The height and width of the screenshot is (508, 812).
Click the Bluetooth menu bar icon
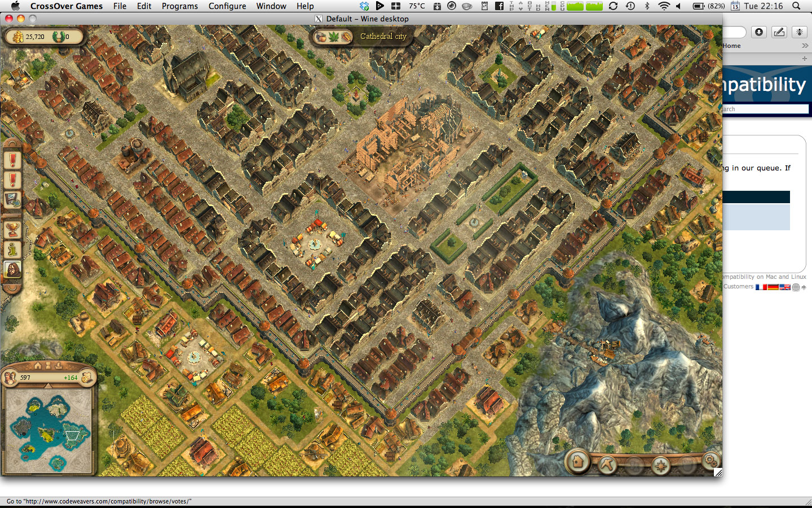tap(647, 6)
